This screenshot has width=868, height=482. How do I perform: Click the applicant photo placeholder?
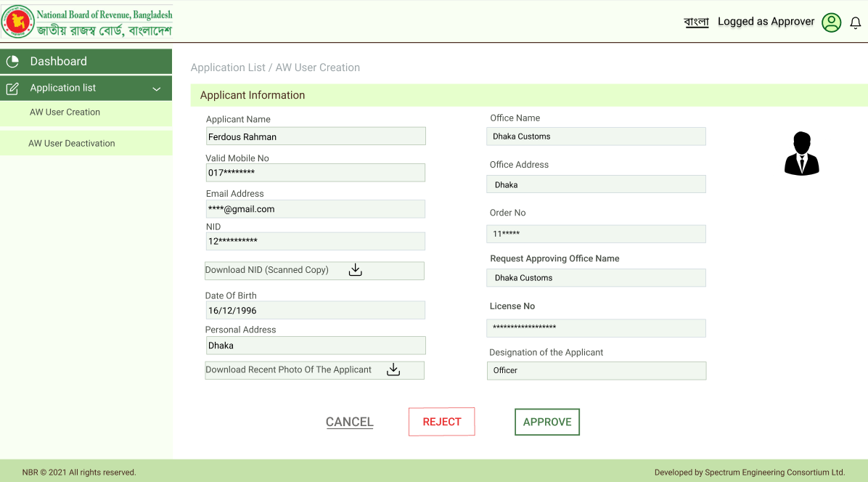(x=801, y=153)
